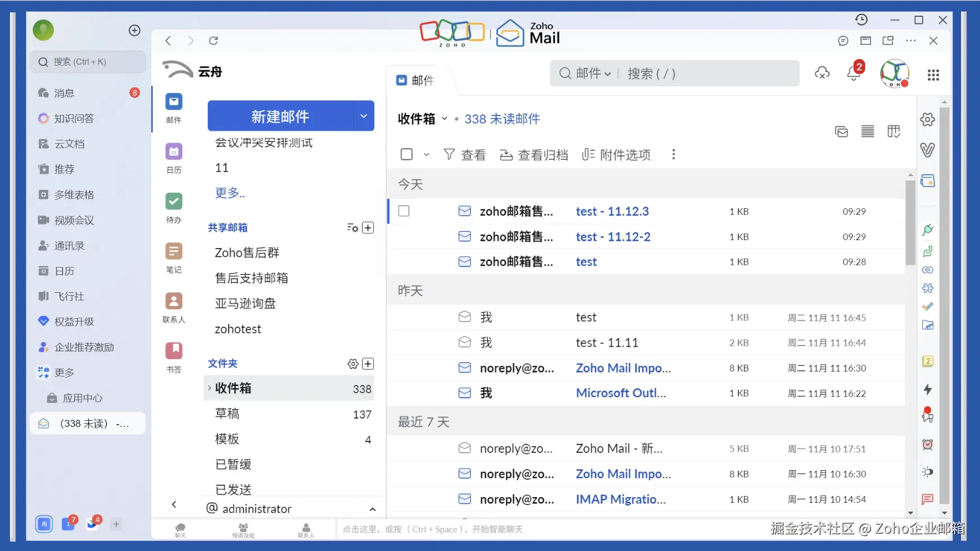Click the 更多.. link
Image resolution: width=980 pixels, height=551 pixels.
(x=230, y=193)
